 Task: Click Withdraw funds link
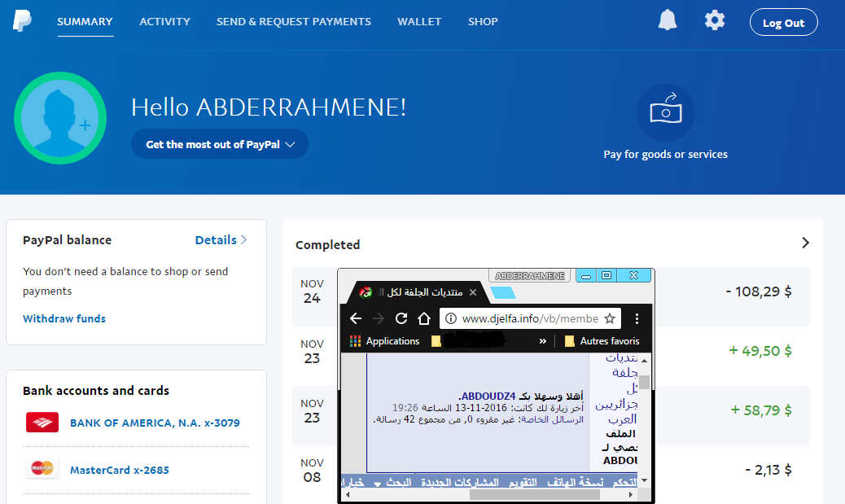pos(64,318)
